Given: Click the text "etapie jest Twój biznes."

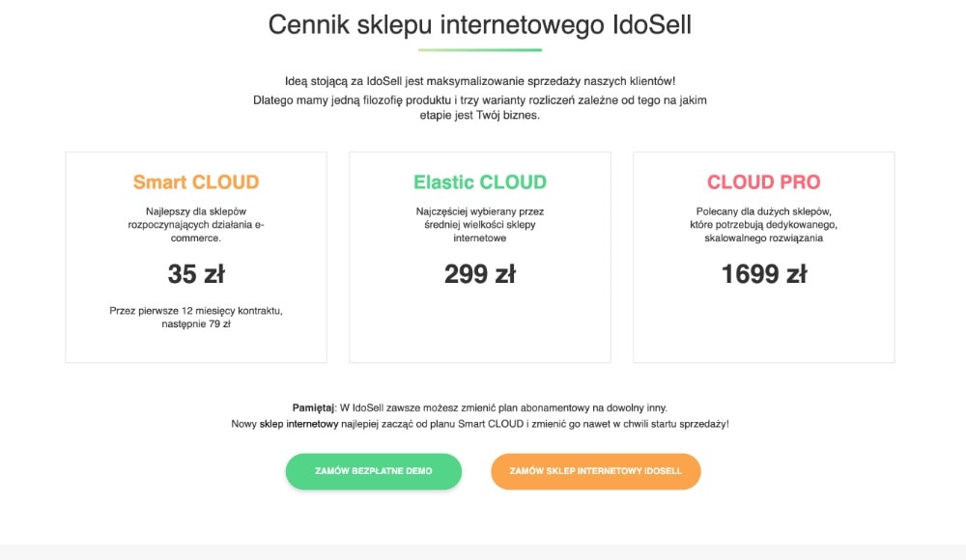Looking at the screenshot, I should (480, 116).
